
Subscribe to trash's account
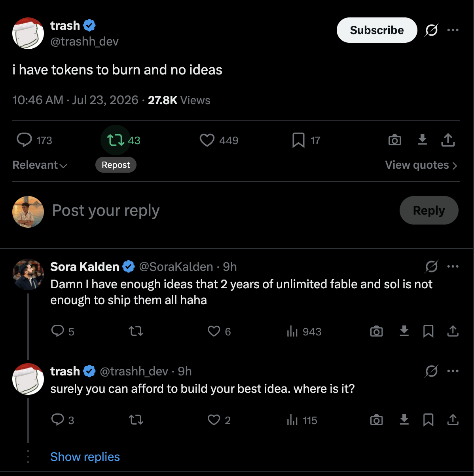[377, 30]
